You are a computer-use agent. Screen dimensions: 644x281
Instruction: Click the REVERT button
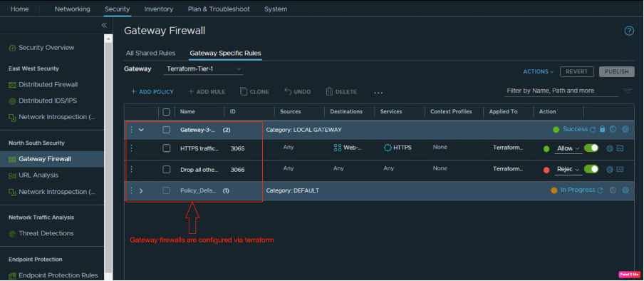coord(576,71)
